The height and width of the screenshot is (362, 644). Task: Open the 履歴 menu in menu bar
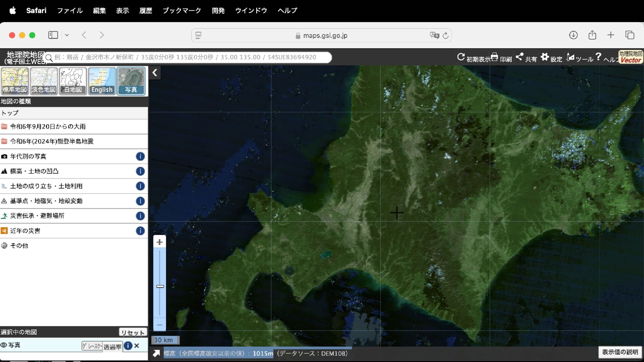[146, 10]
